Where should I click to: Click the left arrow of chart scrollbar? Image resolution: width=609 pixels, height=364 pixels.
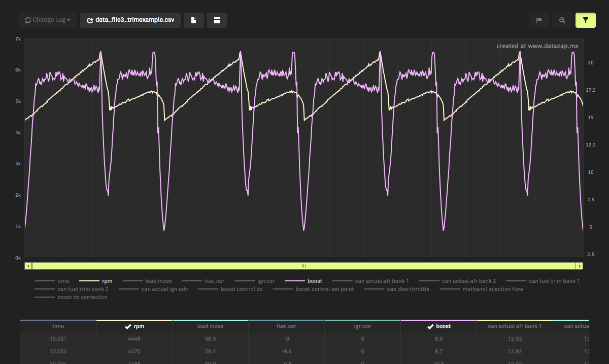point(28,266)
